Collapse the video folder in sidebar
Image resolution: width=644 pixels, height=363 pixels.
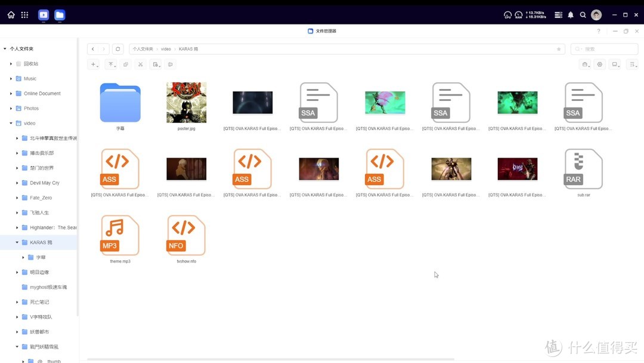pos(11,124)
